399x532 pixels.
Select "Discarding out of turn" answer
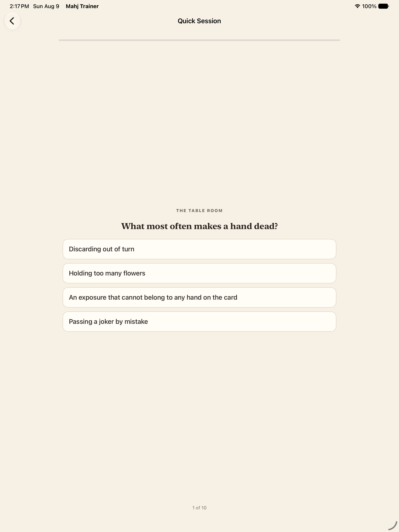pyautogui.click(x=199, y=249)
